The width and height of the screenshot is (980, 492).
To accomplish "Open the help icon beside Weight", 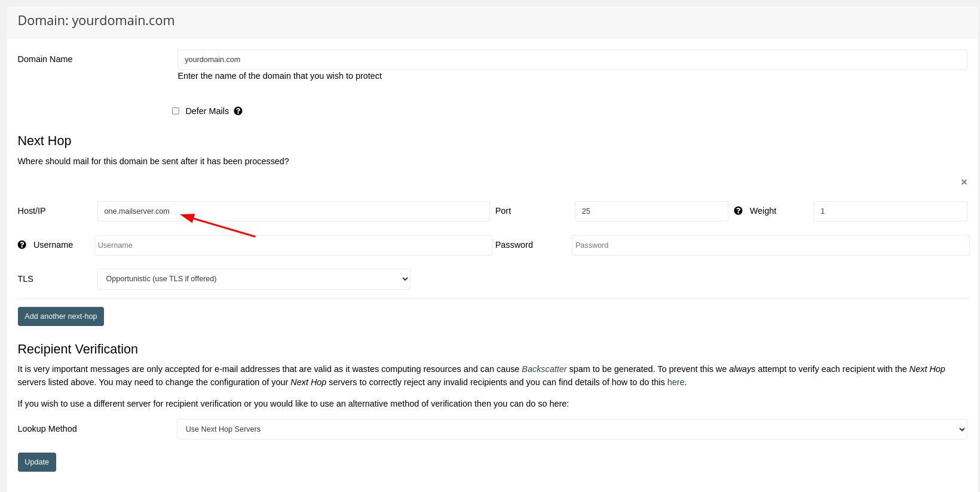I will [x=738, y=211].
